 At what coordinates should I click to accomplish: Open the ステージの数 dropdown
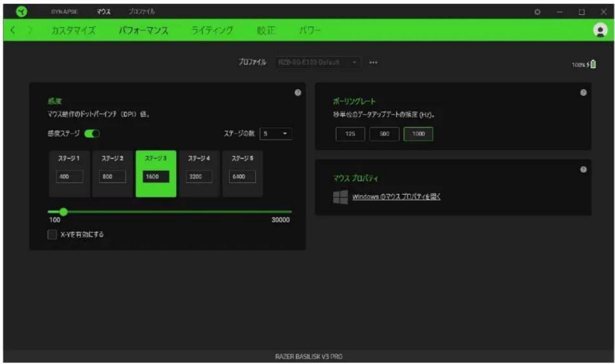tap(276, 133)
